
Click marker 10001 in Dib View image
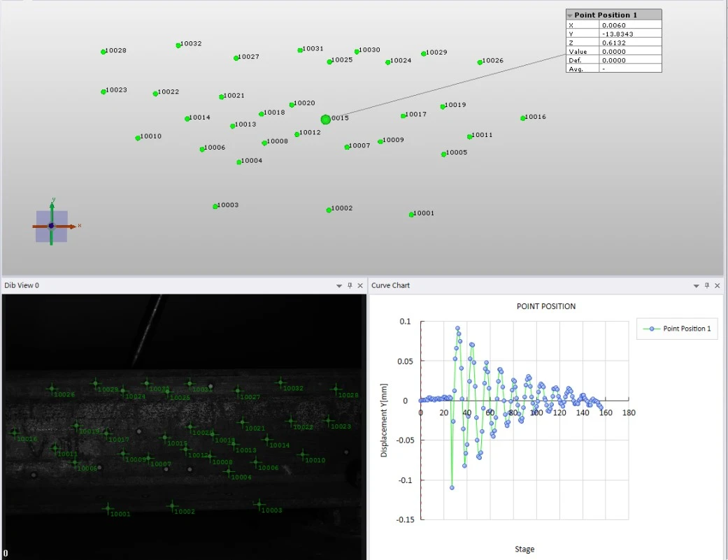tap(108, 509)
